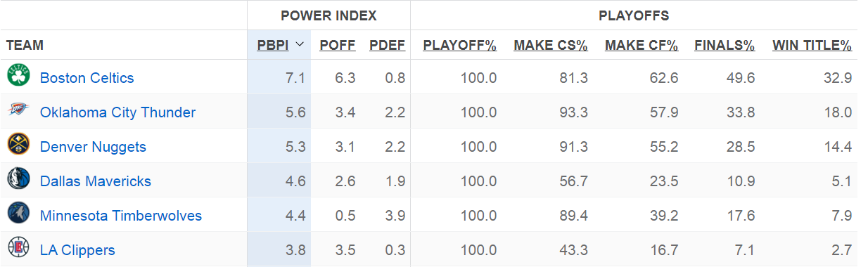Toggle the PBPI sort arrow
Image resolution: width=868 pixels, height=267 pixels.
pos(300,45)
